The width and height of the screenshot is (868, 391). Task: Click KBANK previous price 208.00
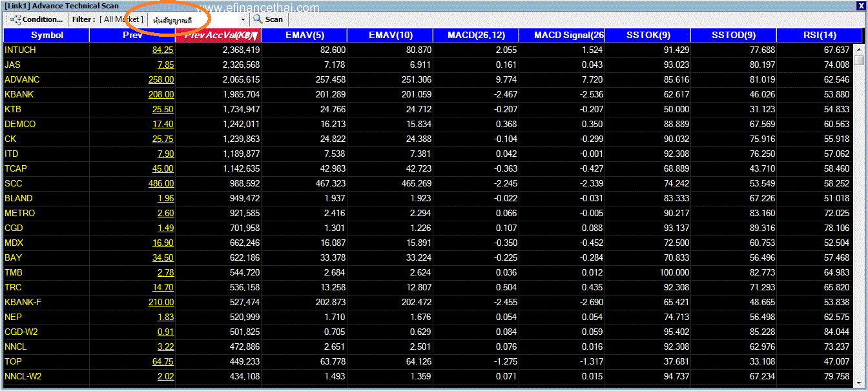point(161,94)
